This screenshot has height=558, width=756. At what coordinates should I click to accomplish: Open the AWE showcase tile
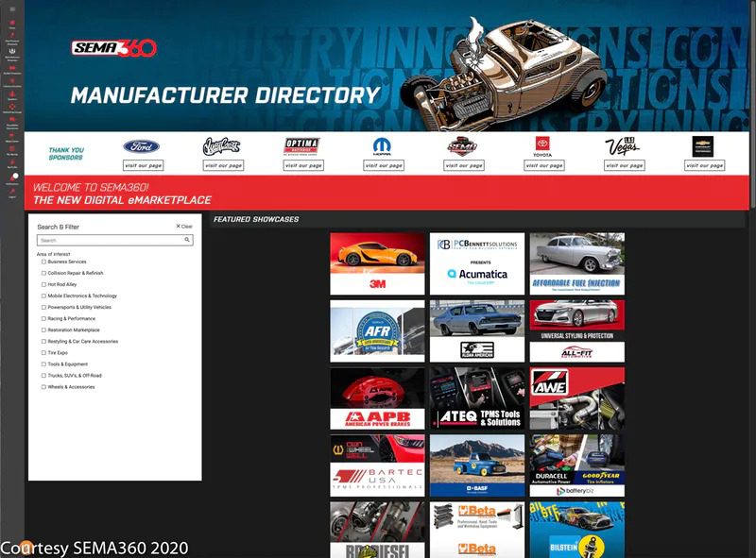pyautogui.click(x=576, y=398)
